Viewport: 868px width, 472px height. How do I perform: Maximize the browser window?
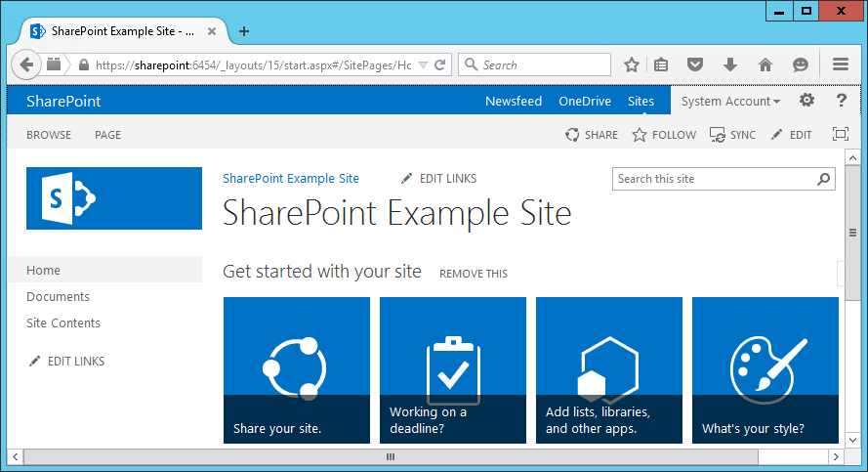(x=806, y=11)
